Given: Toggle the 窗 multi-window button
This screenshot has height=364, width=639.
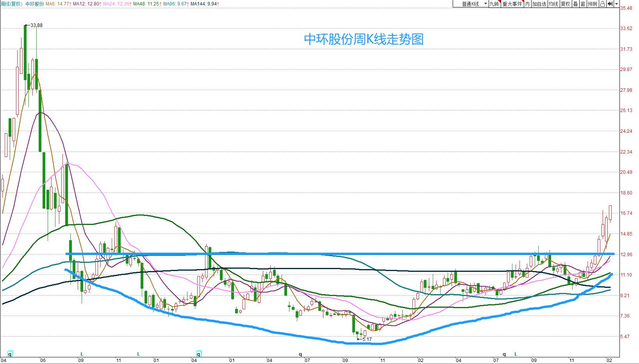Looking at the screenshot, I should click(x=583, y=4).
